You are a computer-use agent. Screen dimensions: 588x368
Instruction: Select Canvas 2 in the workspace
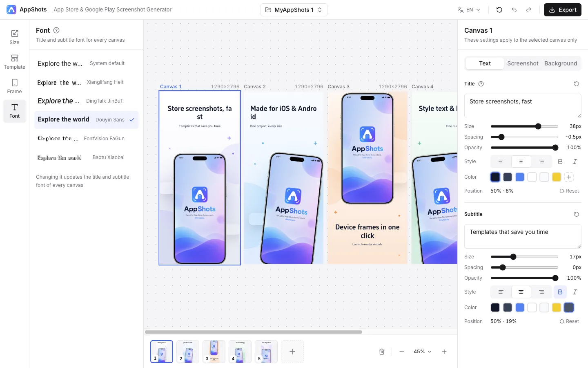tap(283, 177)
